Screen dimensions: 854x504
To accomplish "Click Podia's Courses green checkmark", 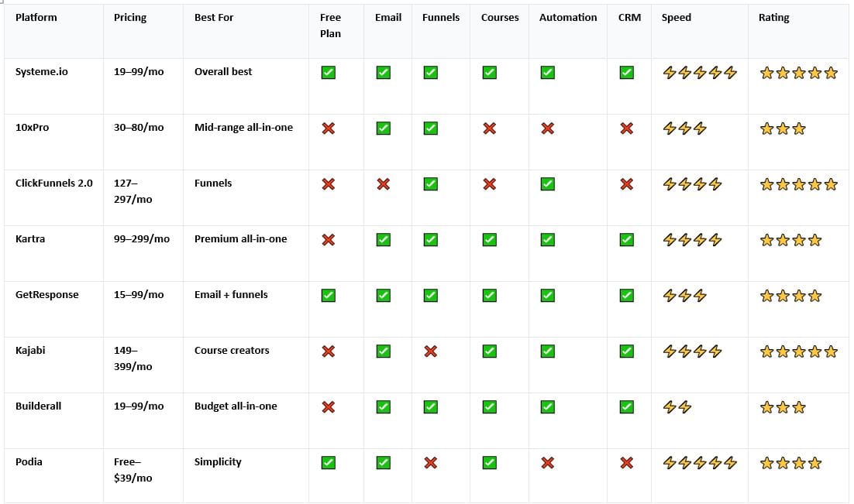I will [x=489, y=463].
